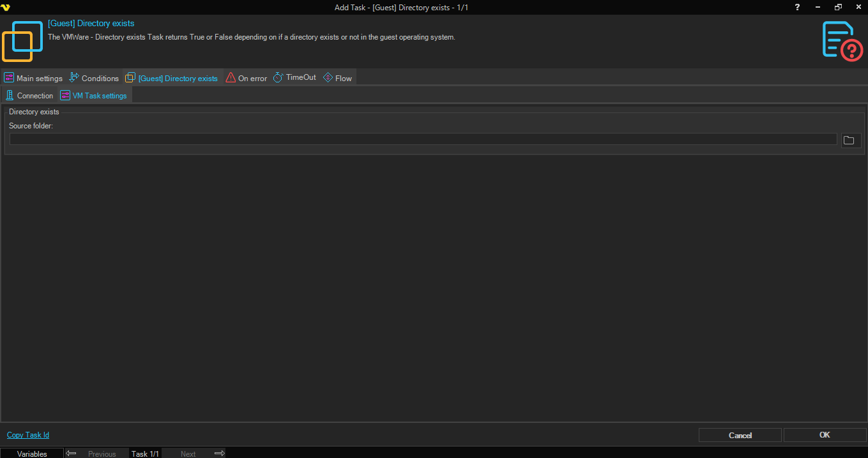This screenshot has width=868, height=458.
Task: Select the [Guest] Directory exists tab
Action: pos(172,78)
